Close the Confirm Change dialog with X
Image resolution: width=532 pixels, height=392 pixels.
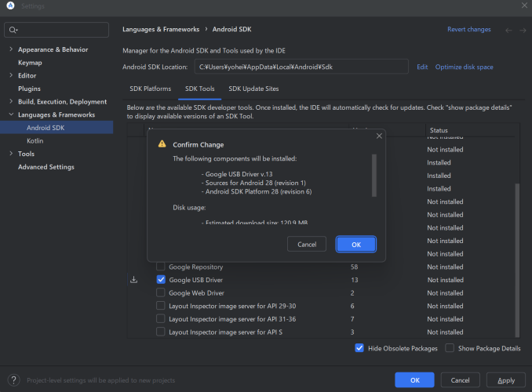point(379,136)
